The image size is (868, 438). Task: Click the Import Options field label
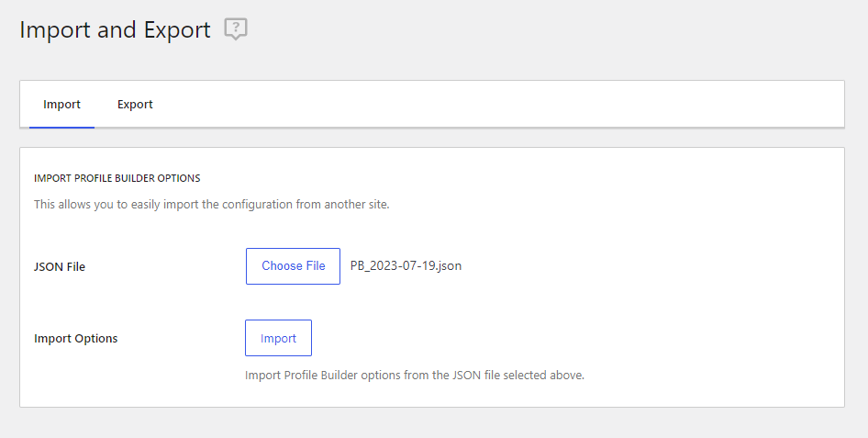point(76,338)
